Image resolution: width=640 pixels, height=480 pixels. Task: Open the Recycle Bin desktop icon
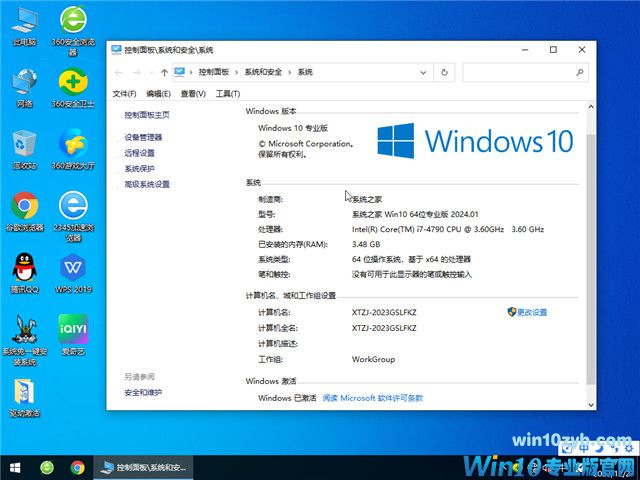tap(24, 149)
